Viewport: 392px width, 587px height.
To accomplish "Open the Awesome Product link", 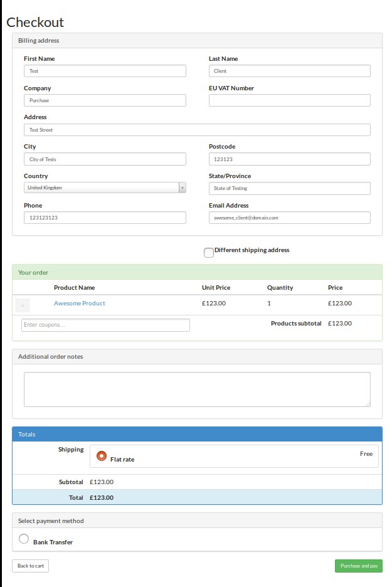I will coord(80,304).
